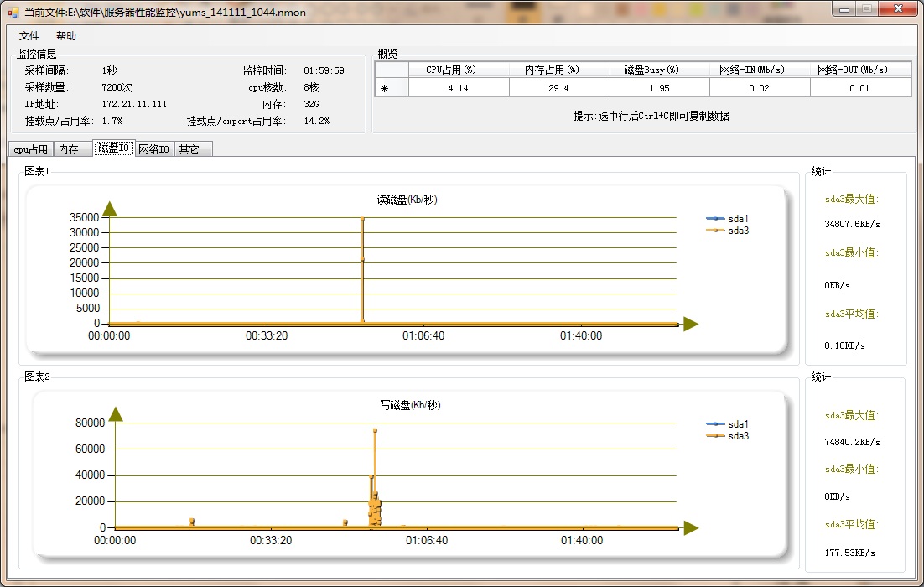Image resolution: width=924 pixels, height=587 pixels.
Task: Click the write average value 177.53KB/s
Action: pyautogui.click(x=849, y=553)
